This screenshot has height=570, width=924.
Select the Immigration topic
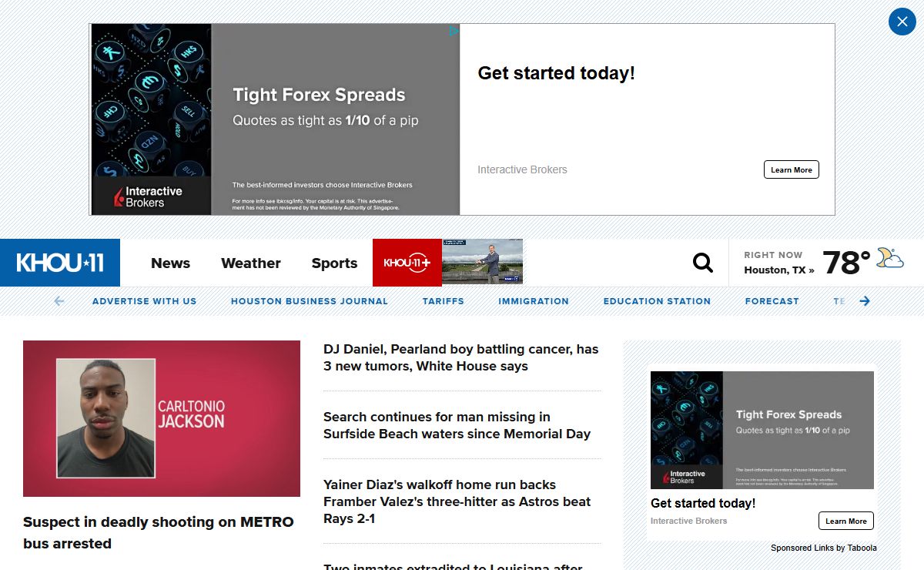(x=534, y=301)
